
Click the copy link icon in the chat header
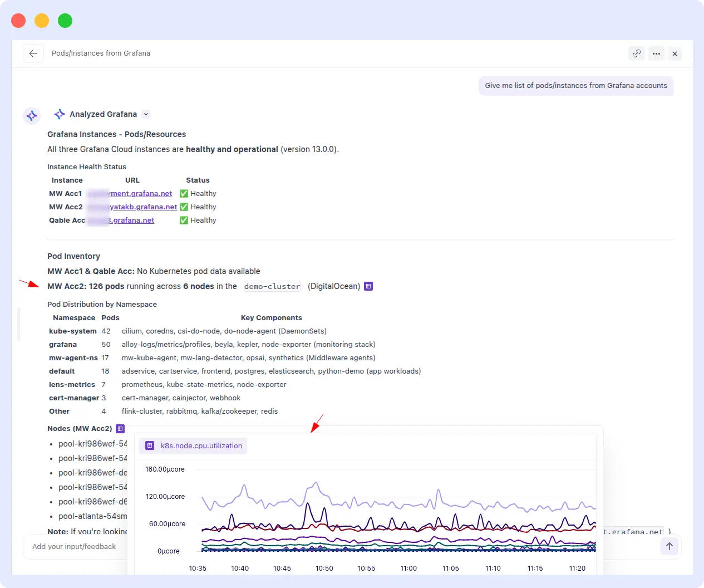(x=636, y=53)
